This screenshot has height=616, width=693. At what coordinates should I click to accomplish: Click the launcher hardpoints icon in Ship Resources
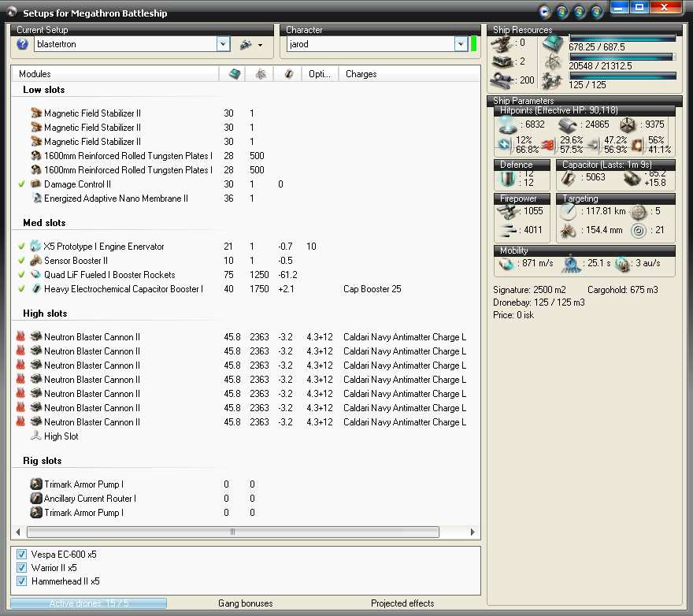[x=502, y=62]
